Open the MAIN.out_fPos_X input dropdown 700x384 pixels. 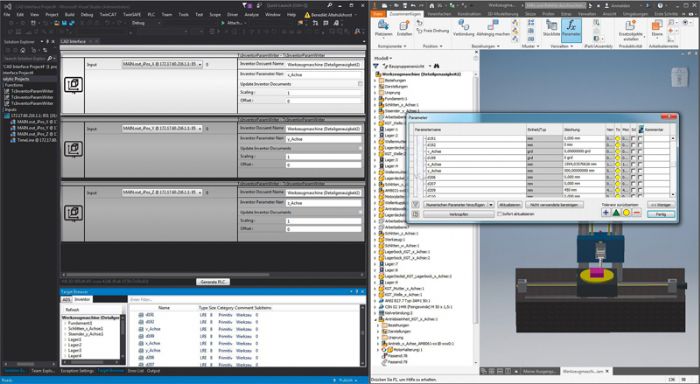point(200,64)
